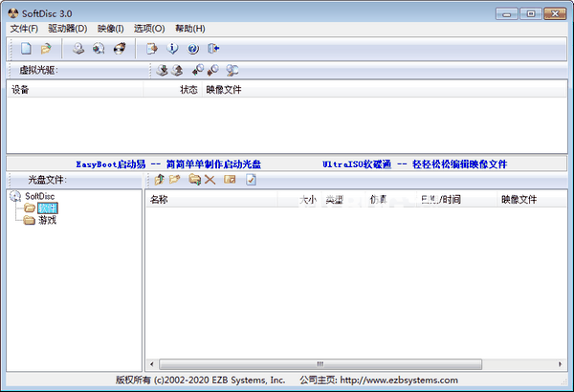
Task: Click the make CD image drive icon
Action: coord(78,49)
